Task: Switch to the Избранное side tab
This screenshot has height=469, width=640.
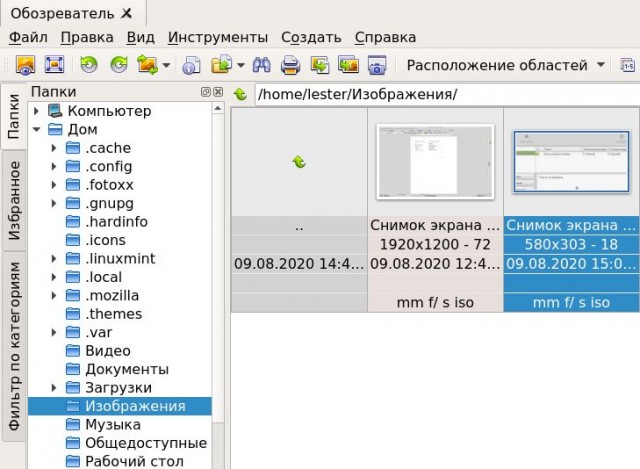Action: (14, 200)
